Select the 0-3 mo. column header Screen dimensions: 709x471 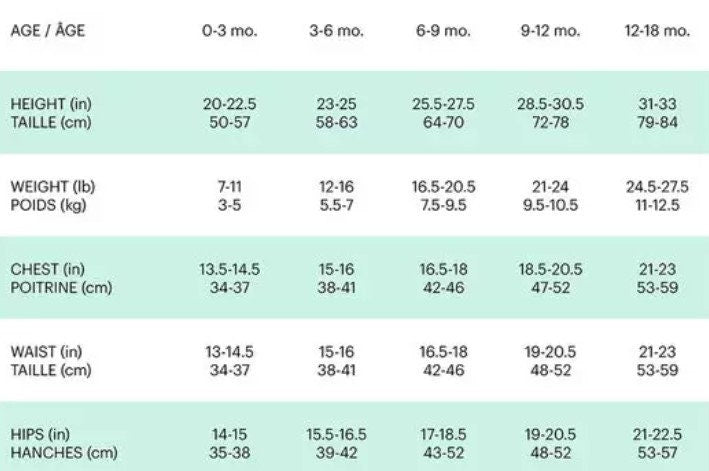(228, 30)
